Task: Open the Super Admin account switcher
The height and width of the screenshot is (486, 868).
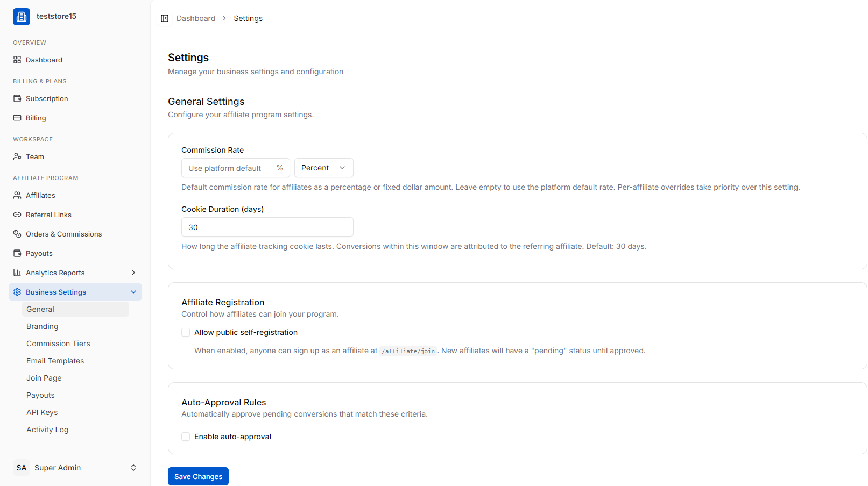Action: (75, 468)
